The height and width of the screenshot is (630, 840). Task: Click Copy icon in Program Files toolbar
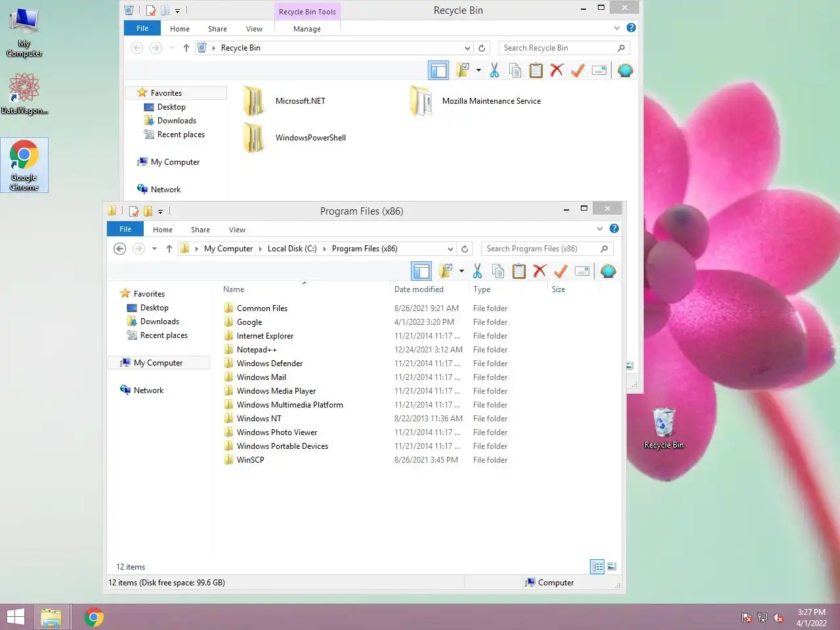coord(498,271)
